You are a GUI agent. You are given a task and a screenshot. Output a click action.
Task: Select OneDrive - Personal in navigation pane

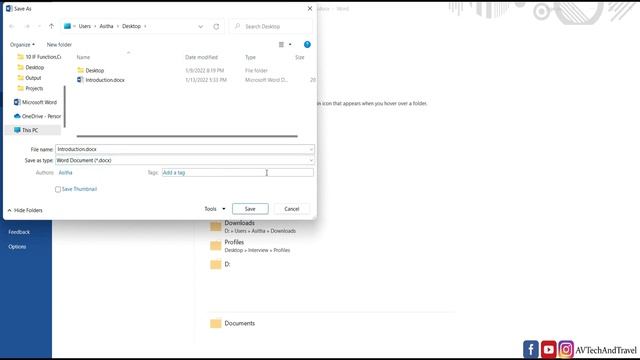click(37, 116)
